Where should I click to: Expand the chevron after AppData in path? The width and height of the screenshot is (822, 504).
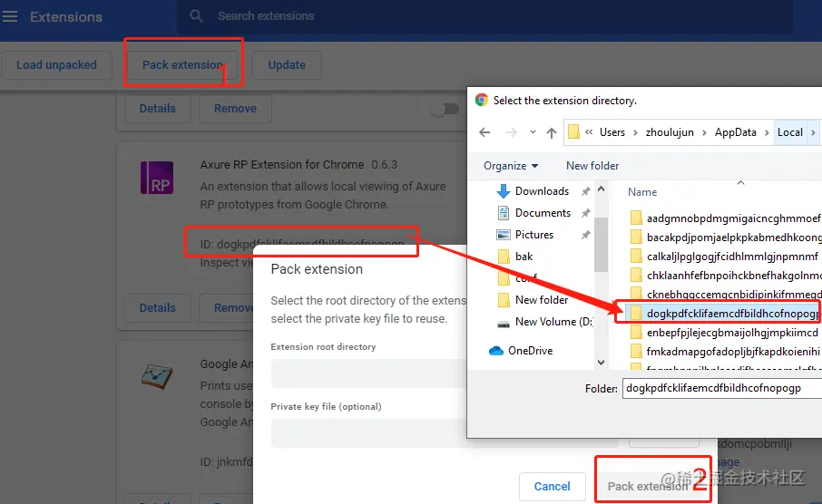pyautogui.click(x=767, y=132)
